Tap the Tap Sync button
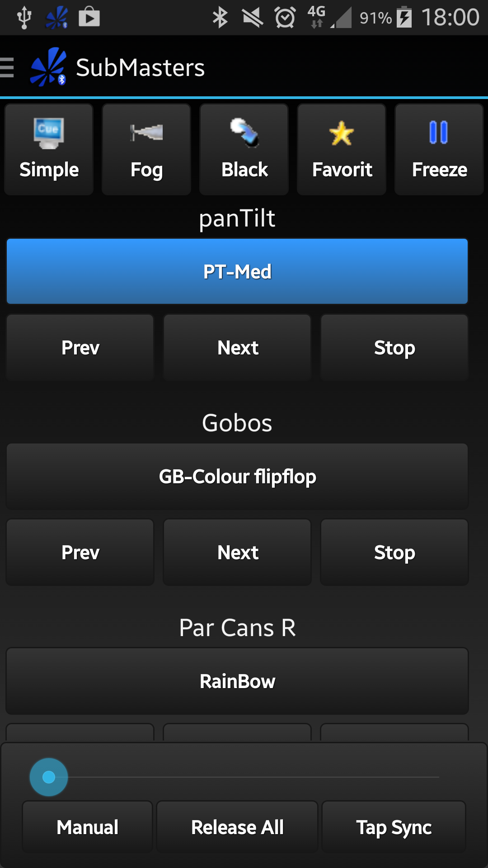Screen dimensions: 488x868 pos(394,827)
